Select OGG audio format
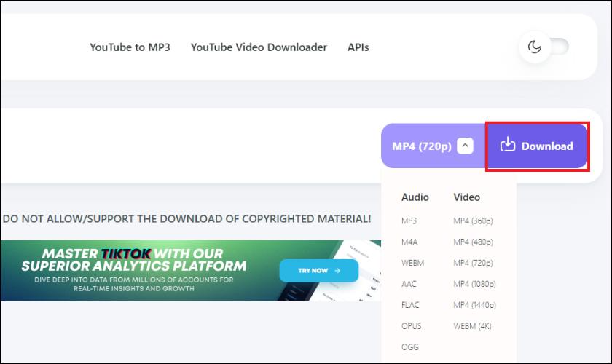The width and height of the screenshot is (612, 364). click(409, 347)
